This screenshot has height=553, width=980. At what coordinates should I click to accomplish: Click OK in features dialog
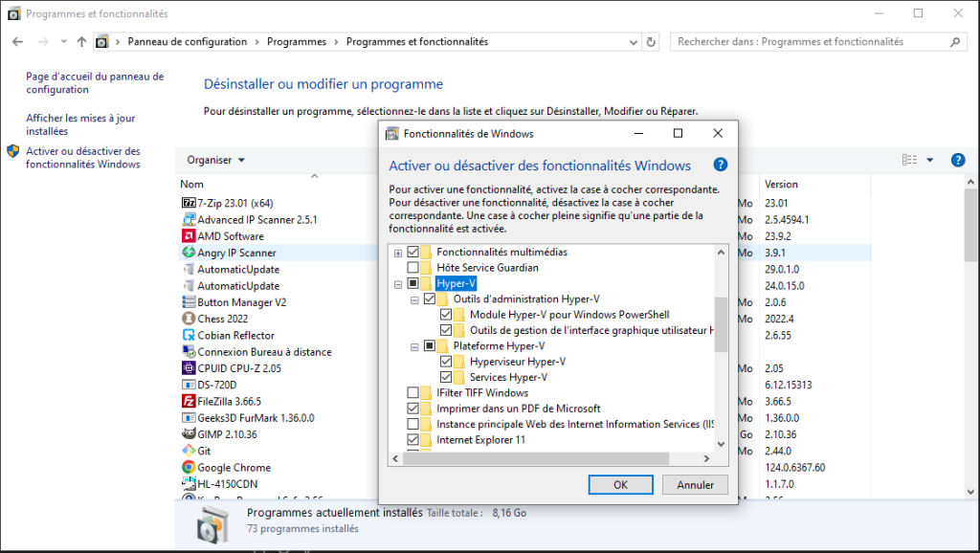click(620, 485)
